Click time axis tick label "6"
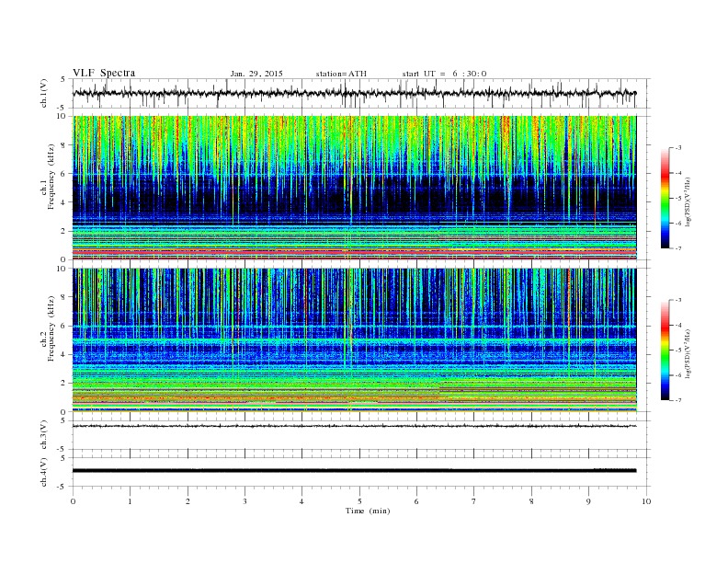This screenshot has width=728, height=563. pyautogui.click(x=416, y=501)
